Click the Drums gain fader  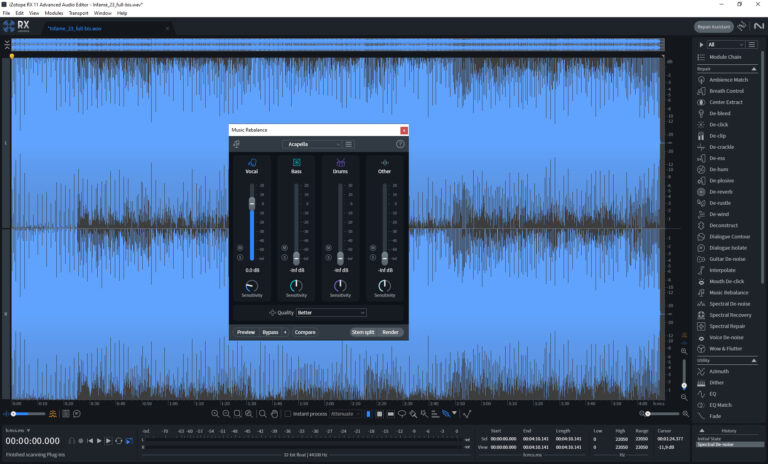click(340, 256)
